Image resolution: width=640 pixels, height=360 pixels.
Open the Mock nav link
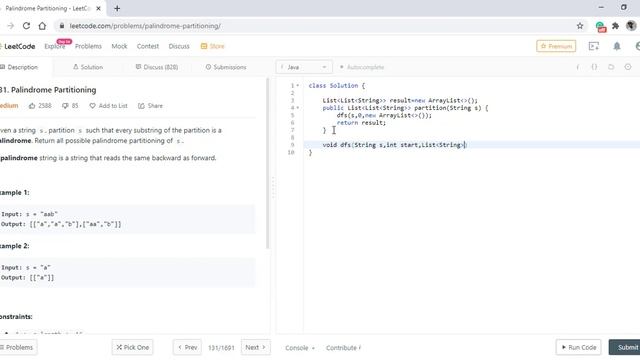click(119, 46)
